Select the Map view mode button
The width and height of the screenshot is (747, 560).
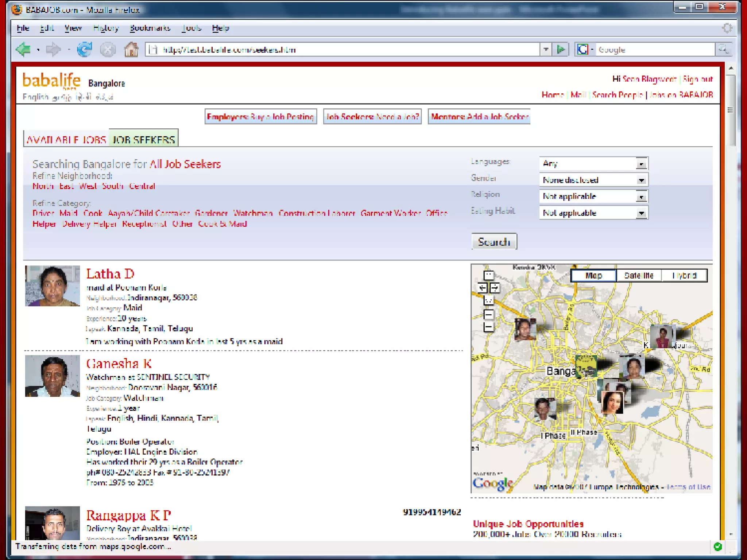point(593,276)
